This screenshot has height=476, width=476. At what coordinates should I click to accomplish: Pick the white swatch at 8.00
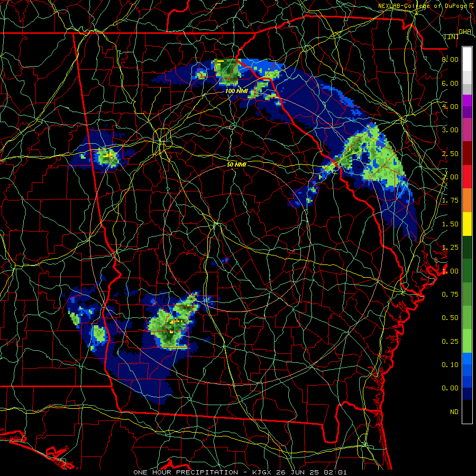coord(467,59)
